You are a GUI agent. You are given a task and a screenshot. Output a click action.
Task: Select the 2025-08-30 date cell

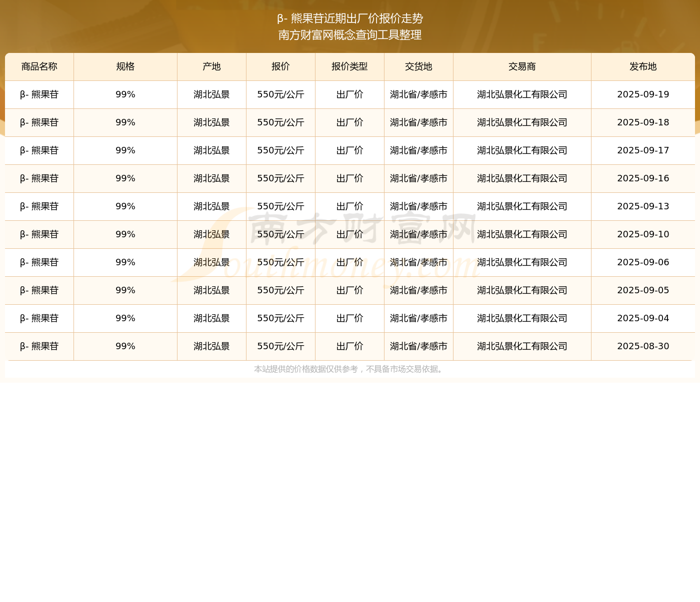643,346
